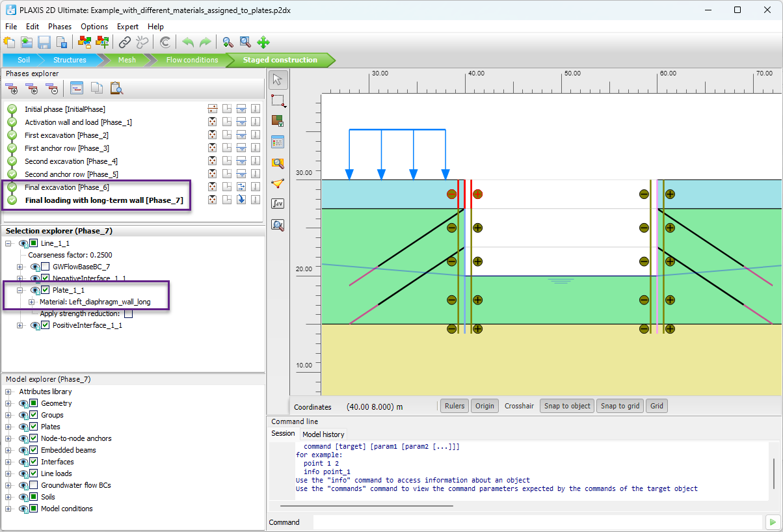Expand the Soils node
Viewport: 783px width, 532px height.
[8, 497]
